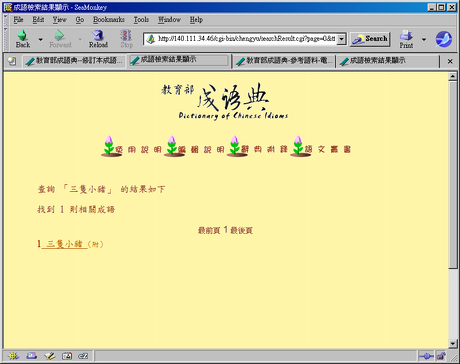Click the vertical scrollbar up arrow
Image resolution: width=460 pixels, height=364 pixels.
tap(453, 77)
